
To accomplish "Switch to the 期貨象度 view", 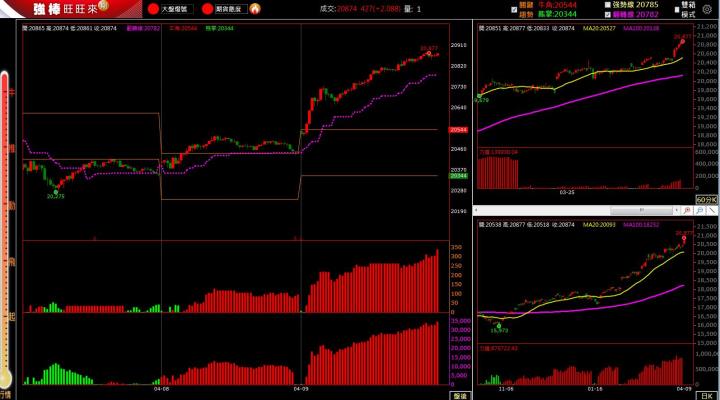I will click(x=228, y=8).
